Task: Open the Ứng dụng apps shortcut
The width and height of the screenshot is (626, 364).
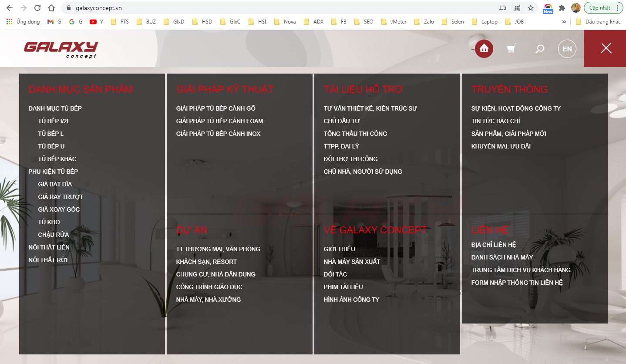Action: pyautogui.click(x=23, y=22)
